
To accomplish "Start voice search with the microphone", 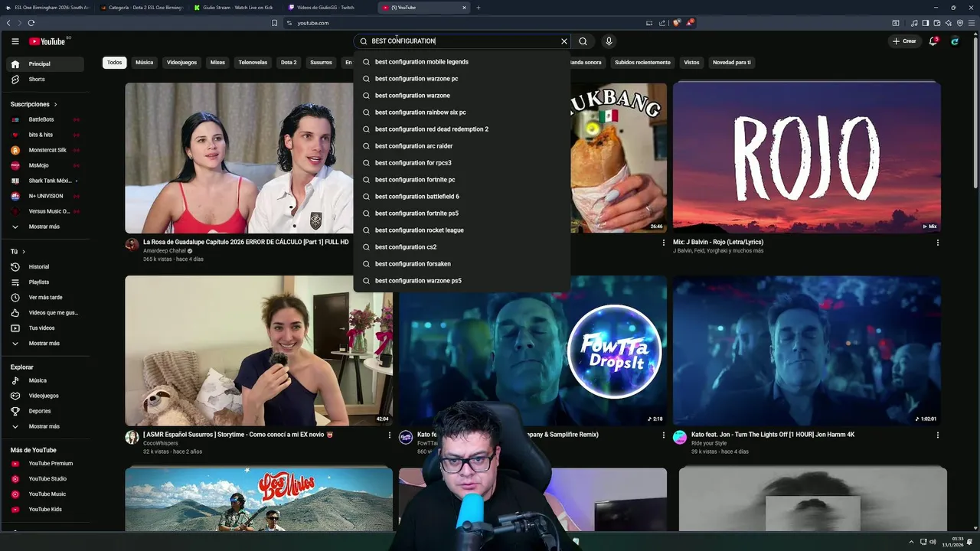I will pos(609,41).
